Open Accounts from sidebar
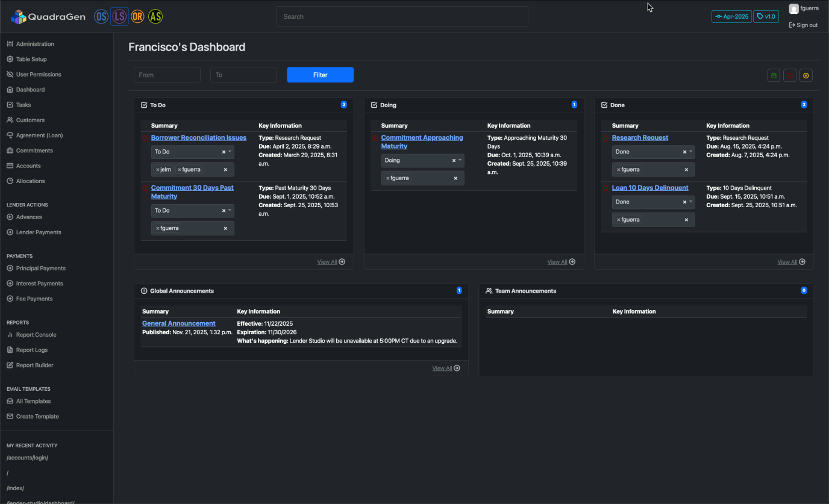The height and width of the screenshot is (504, 829). [28, 166]
